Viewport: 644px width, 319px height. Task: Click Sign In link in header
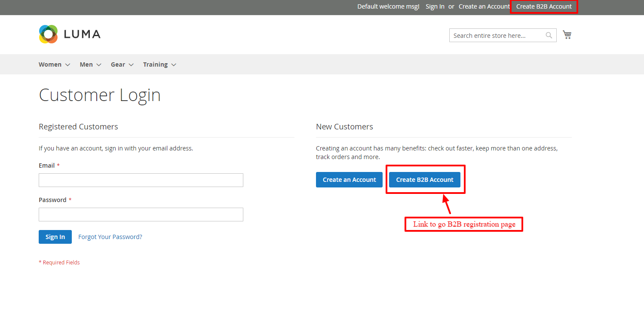[435, 6]
